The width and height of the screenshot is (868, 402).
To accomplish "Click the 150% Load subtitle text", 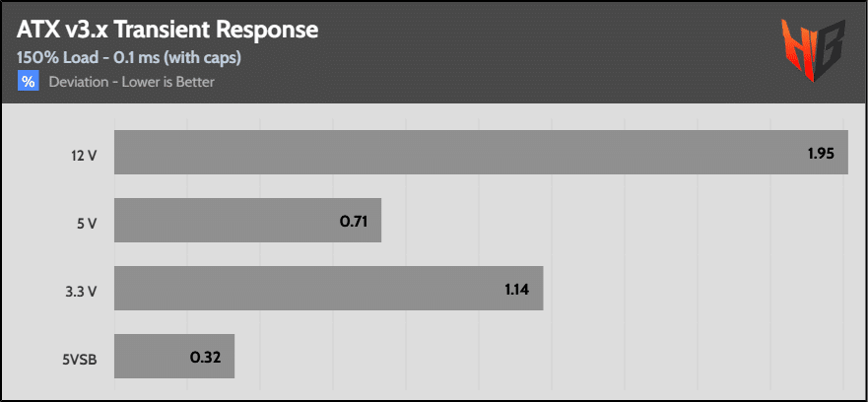I will tap(130, 58).
